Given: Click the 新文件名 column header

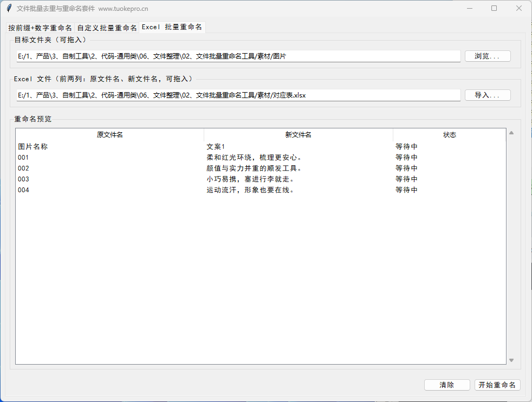Looking at the screenshot, I should (x=298, y=134).
